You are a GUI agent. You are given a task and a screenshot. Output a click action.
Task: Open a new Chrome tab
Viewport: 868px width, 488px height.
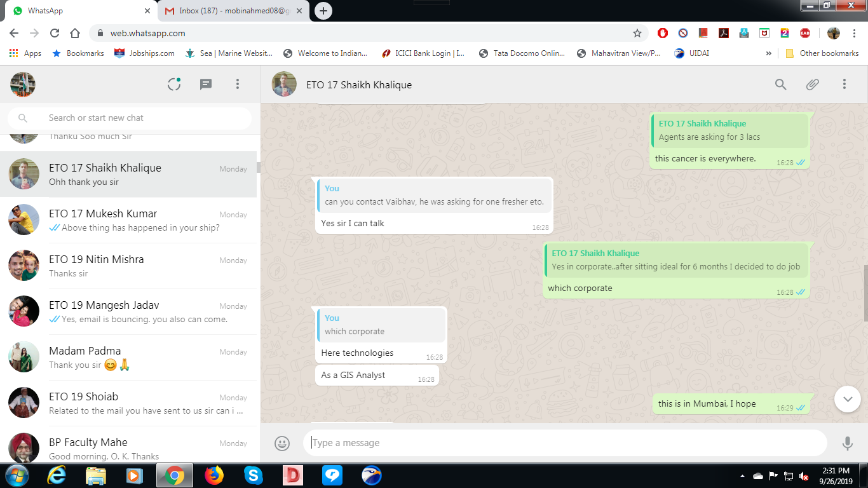[323, 11]
